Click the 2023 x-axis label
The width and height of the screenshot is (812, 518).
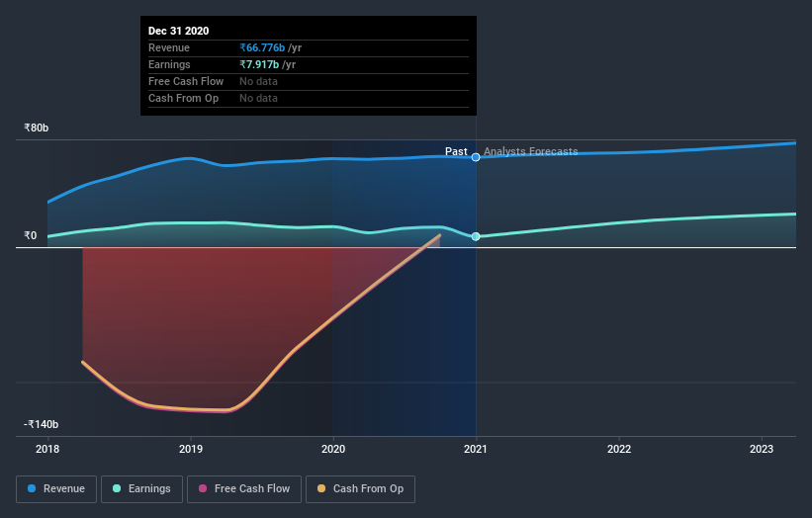click(x=762, y=449)
